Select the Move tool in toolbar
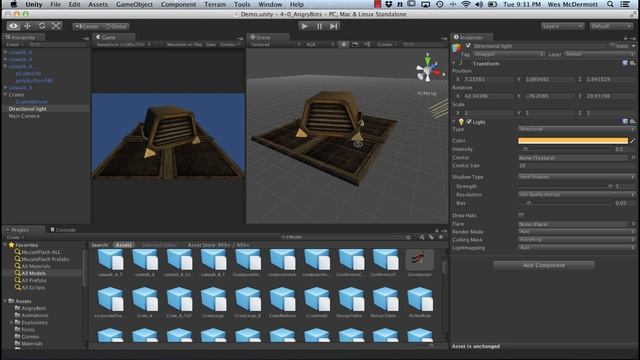 tap(28, 26)
